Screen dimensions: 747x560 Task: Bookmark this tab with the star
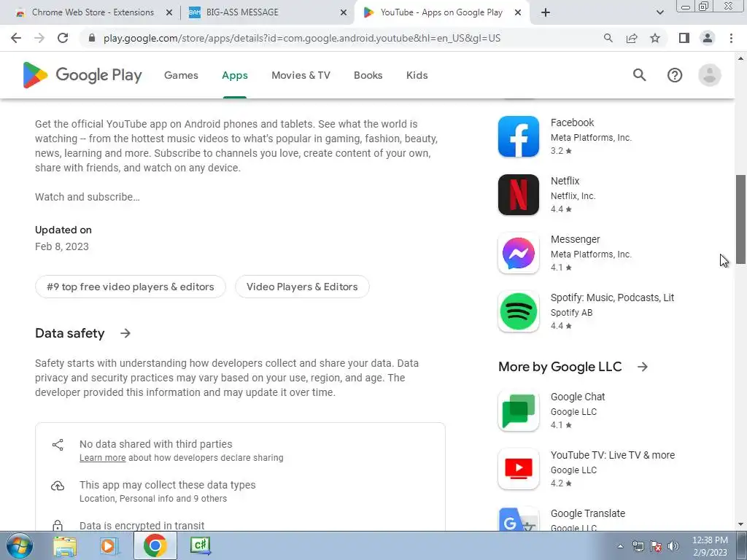tap(655, 38)
